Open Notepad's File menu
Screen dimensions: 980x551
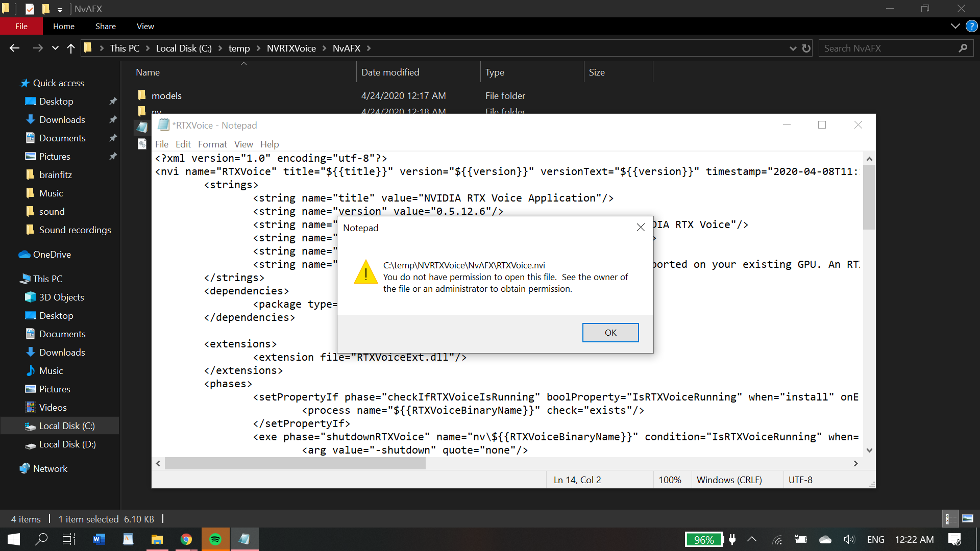tap(161, 144)
